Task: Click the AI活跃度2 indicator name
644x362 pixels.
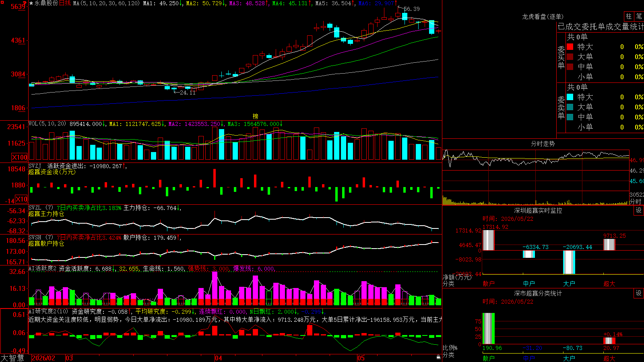Action: click(43, 269)
